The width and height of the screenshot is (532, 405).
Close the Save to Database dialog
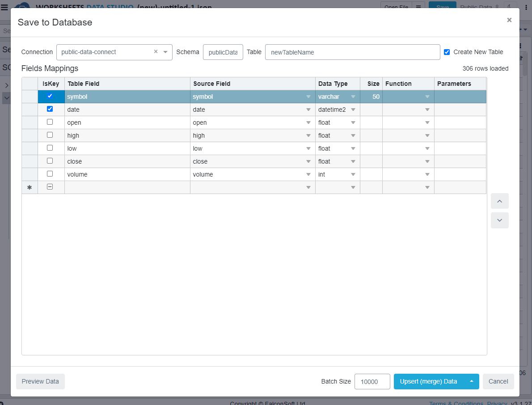coord(509,20)
